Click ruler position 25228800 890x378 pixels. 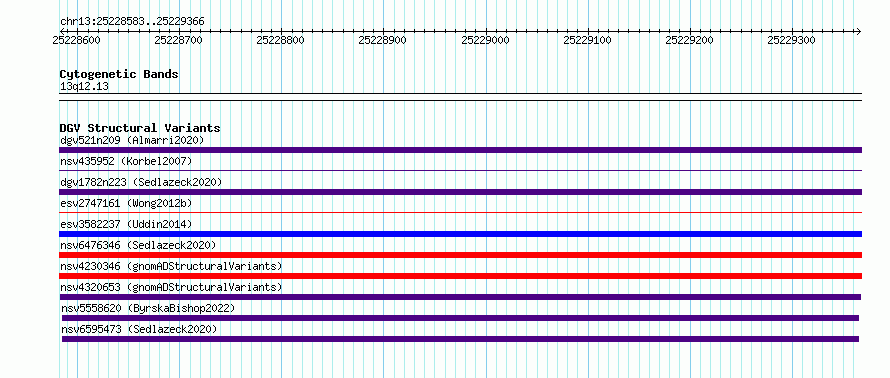pyautogui.click(x=280, y=40)
